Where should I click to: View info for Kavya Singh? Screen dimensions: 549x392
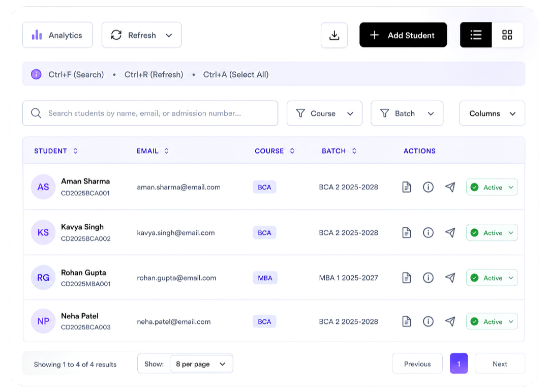pyautogui.click(x=428, y=233)
